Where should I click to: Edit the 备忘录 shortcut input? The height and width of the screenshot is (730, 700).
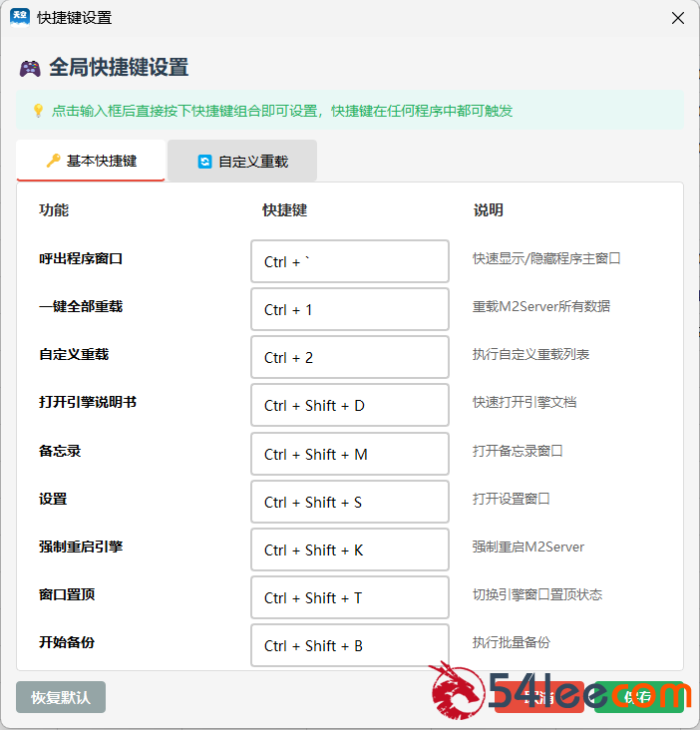[350, 454]
